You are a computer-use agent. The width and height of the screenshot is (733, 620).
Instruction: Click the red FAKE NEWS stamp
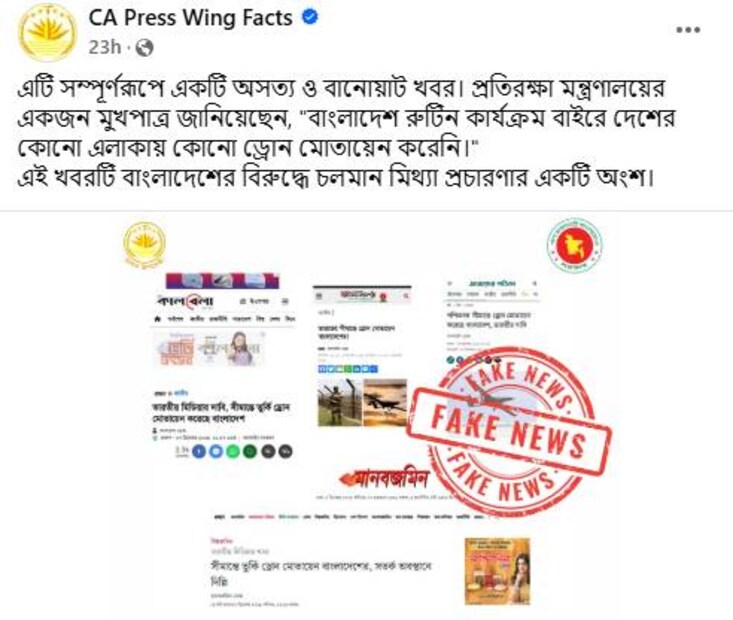click(x=510, y=430)
